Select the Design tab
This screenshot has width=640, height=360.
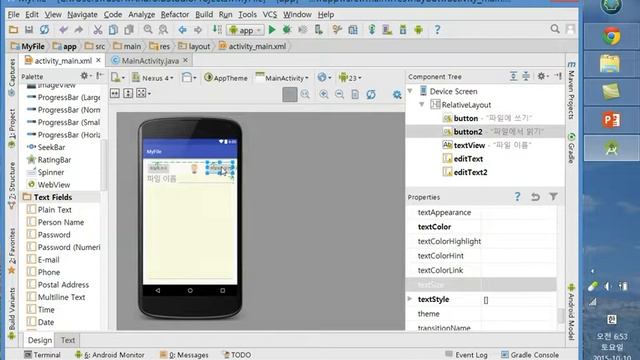point(40,340)
